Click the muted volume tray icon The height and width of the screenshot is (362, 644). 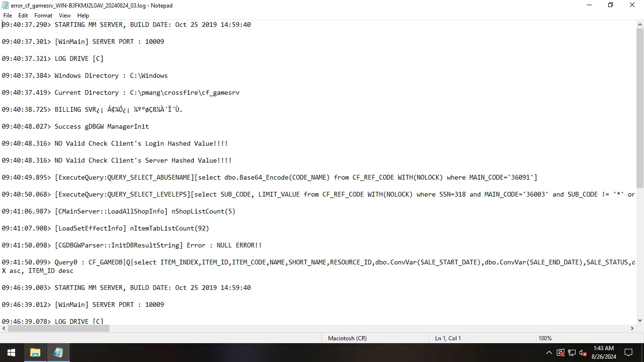[583, 353]
